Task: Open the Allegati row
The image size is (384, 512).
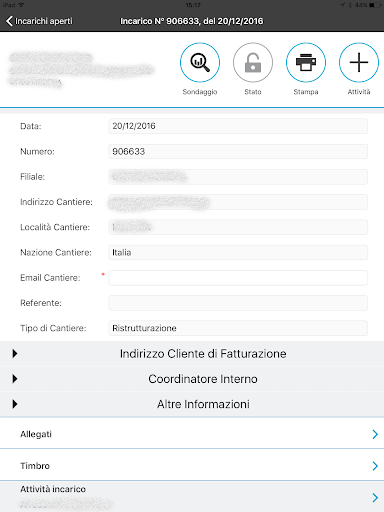Action: click(x=192, y=434)
